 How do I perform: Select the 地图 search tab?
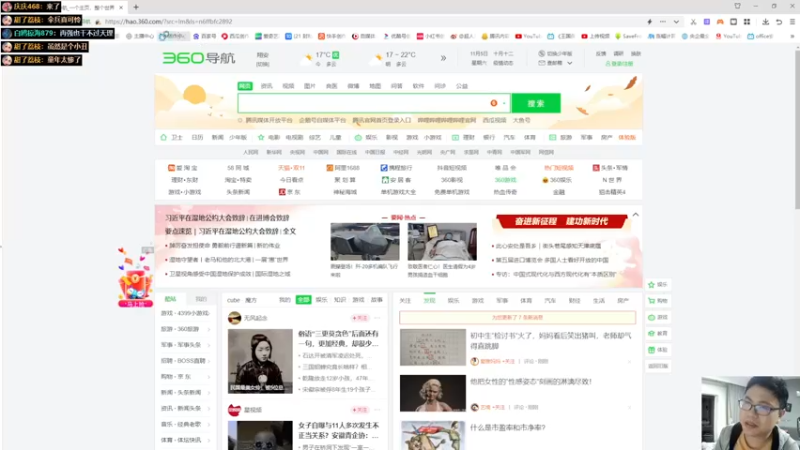pos(375,86)
